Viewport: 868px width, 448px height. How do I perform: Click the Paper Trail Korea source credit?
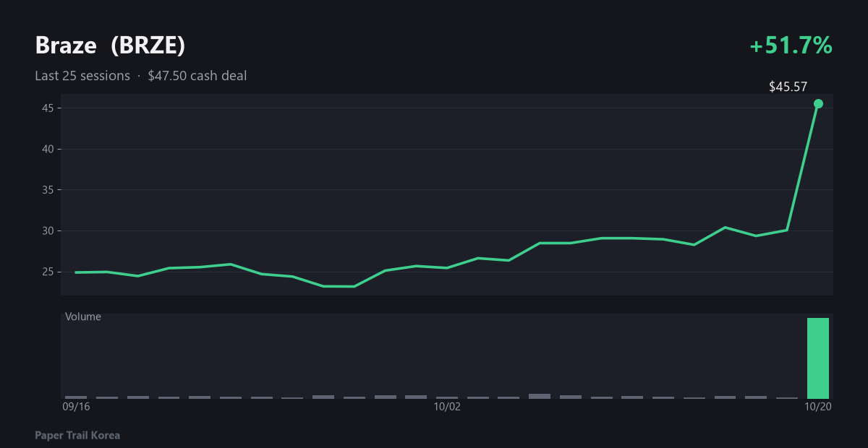pos(77,435)
